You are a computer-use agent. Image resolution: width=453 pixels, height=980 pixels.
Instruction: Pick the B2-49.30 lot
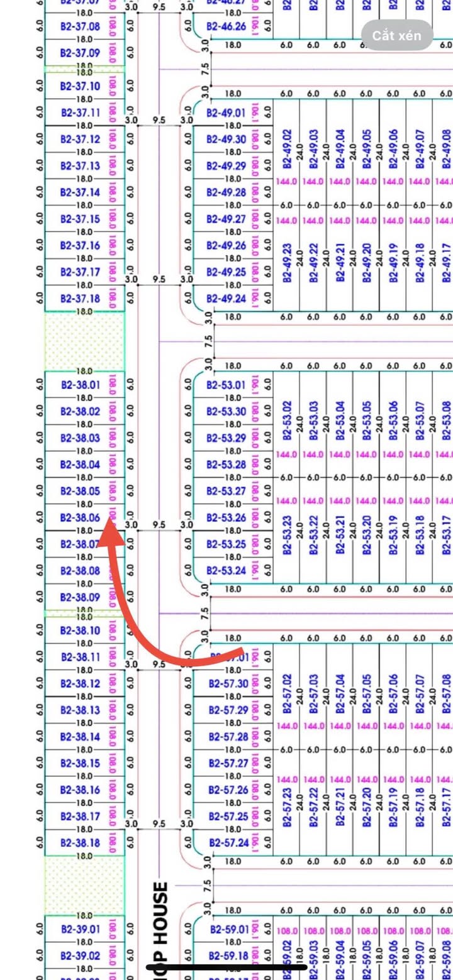226,140
